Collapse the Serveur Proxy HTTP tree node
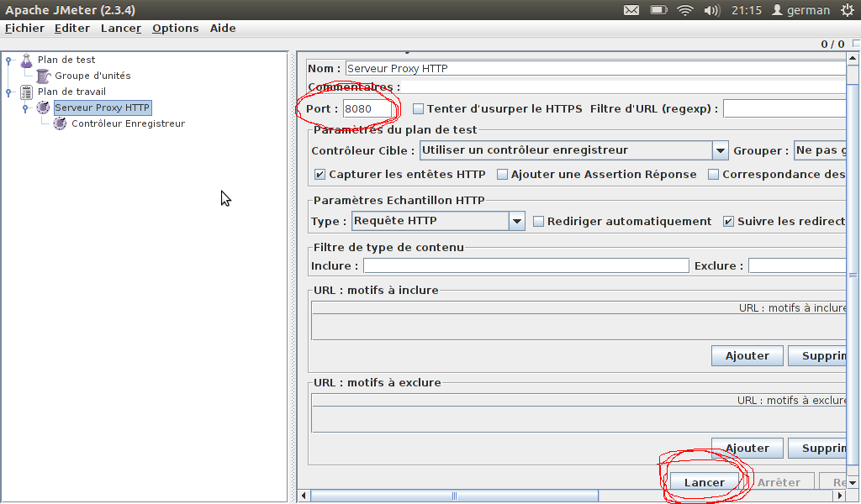The height and width of the screenshot is (504, 861). point(25,108)
